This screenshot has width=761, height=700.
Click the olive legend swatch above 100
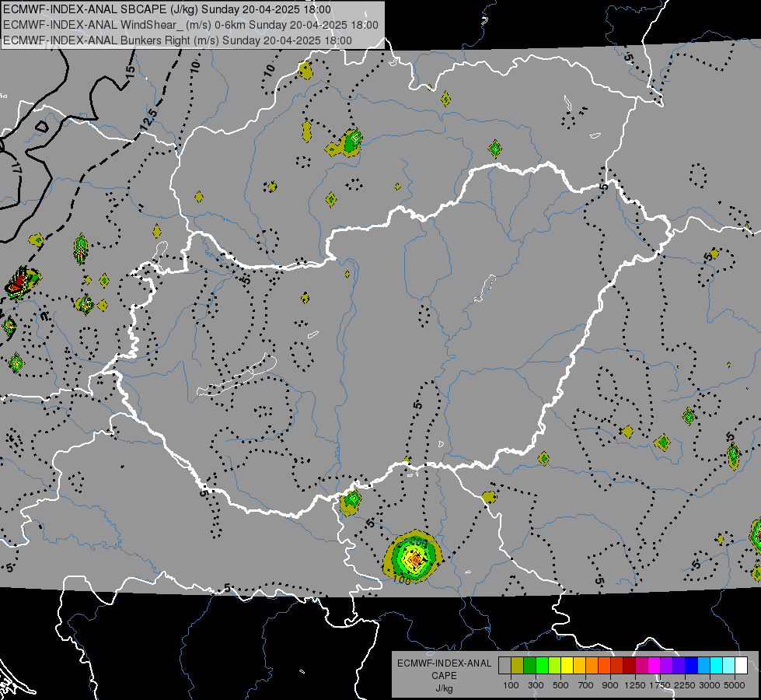pos(518,666)
